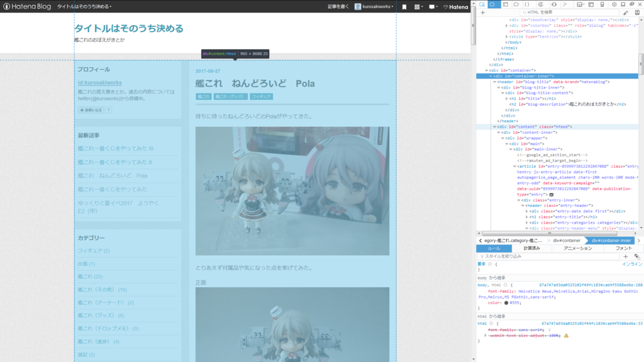Viewport: 644px width, 362px height.
Task: Open the notifications speech-bubble menu
Action: point(433,6)
